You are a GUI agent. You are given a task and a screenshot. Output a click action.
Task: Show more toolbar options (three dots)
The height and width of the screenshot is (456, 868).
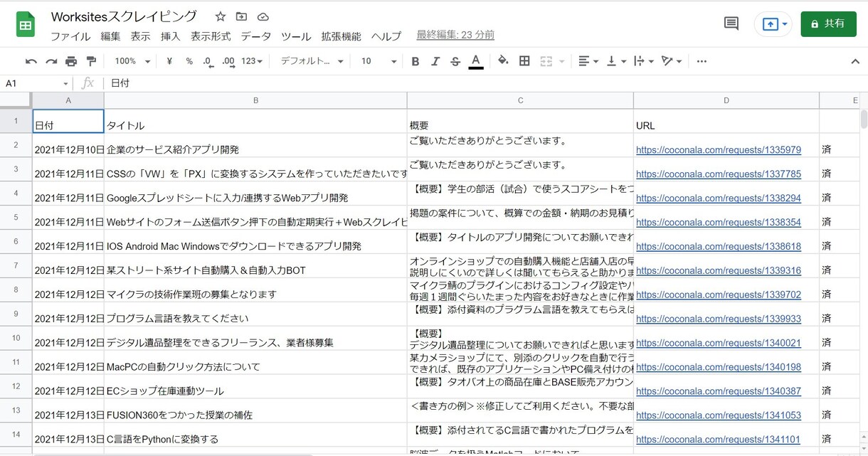pyautogui.click(x=702, y=61)
